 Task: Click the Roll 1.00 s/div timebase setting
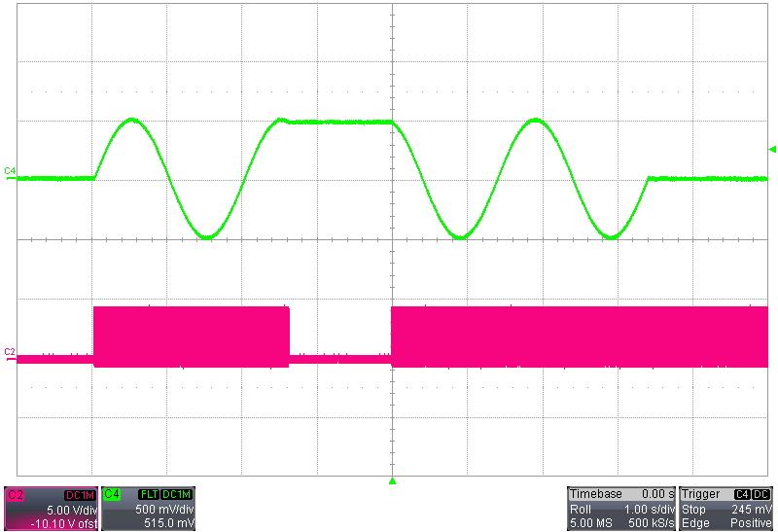621,509
